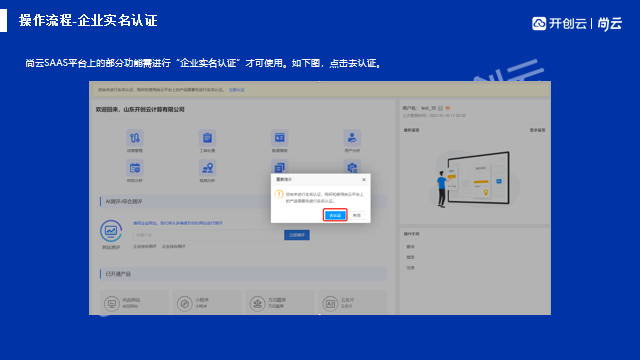
Task: Click the orange badge icon beside the username
Action: [448, 109]
